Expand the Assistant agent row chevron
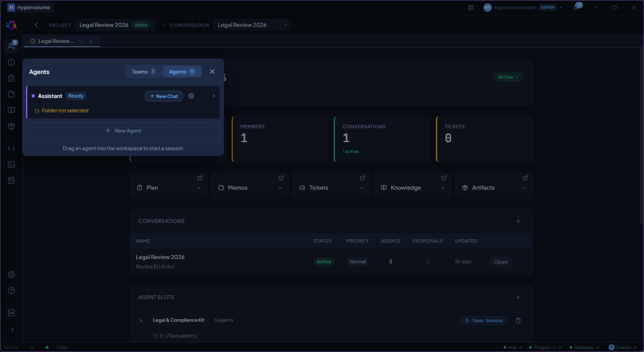 click(x=214, y=96)
